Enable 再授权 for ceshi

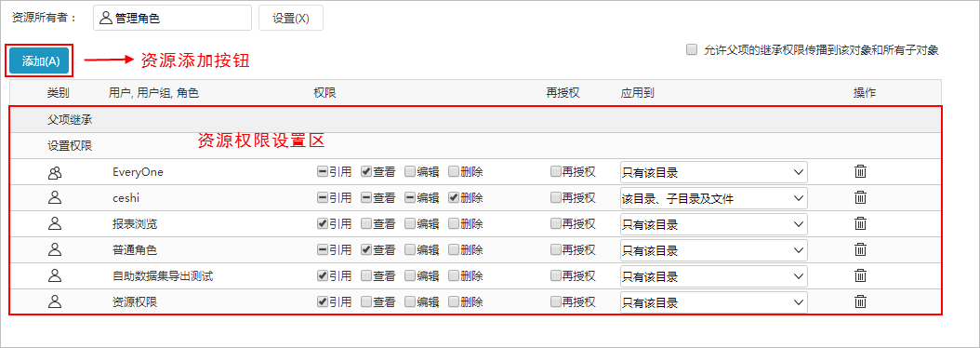(x=556, y=197)
